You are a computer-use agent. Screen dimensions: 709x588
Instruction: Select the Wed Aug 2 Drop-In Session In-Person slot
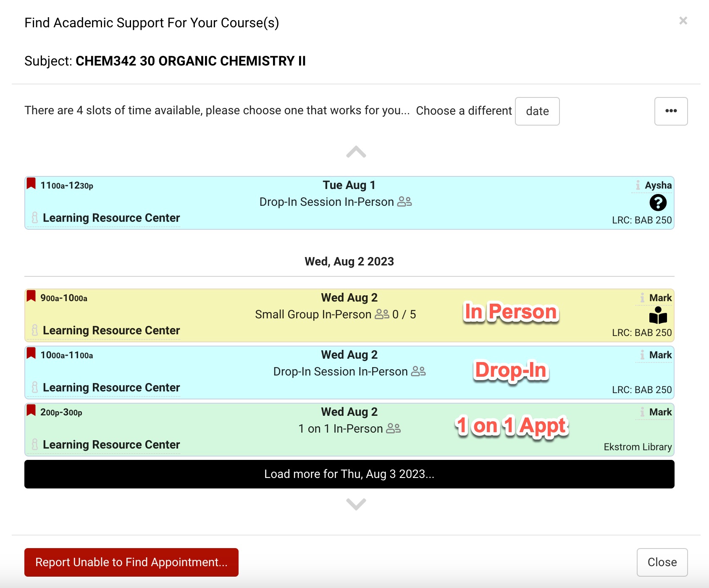click(x=349, y=373)
